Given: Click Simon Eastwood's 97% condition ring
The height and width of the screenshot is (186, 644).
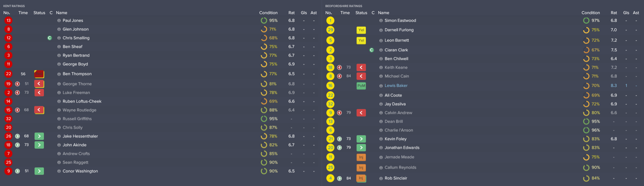Looking at the screenshot, I should [586, 20].
